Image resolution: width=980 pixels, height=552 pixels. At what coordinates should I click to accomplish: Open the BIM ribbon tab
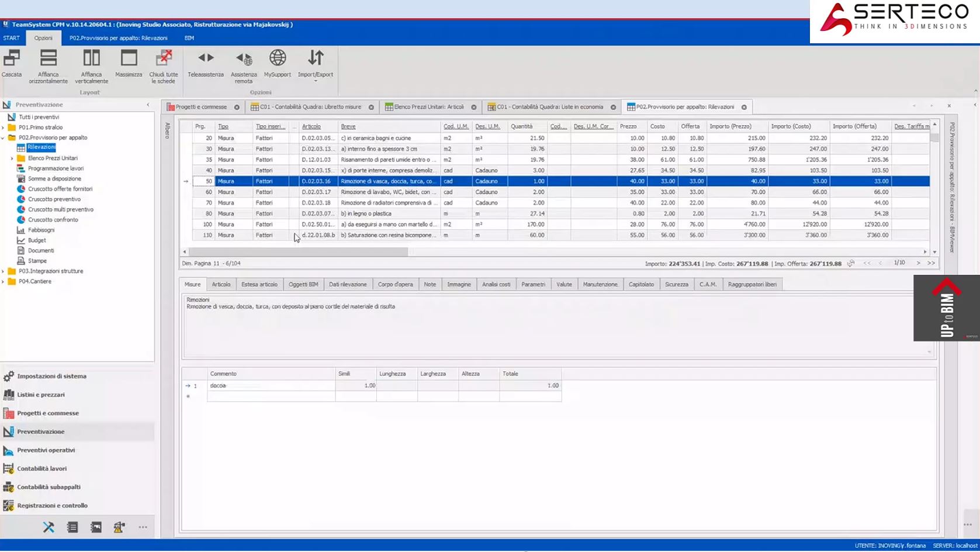pyautogui.click(x=189, y=38)
